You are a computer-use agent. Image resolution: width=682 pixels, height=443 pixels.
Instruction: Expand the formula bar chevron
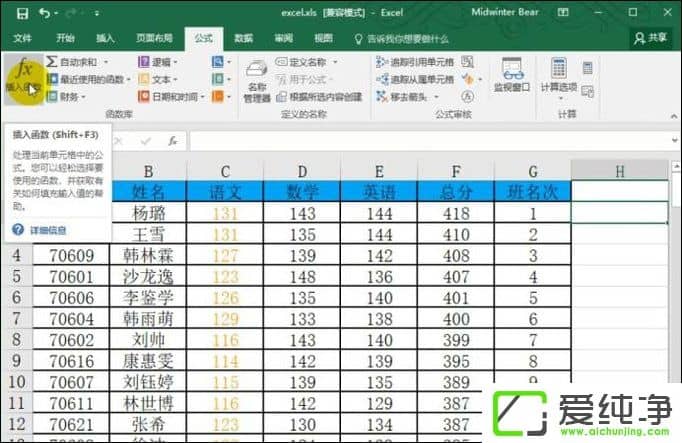click(x=674, y=140)
